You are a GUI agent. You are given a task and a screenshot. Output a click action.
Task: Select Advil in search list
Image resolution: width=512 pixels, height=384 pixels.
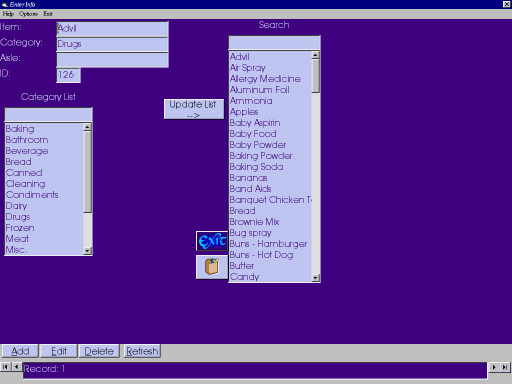click(x=270, y=57)
